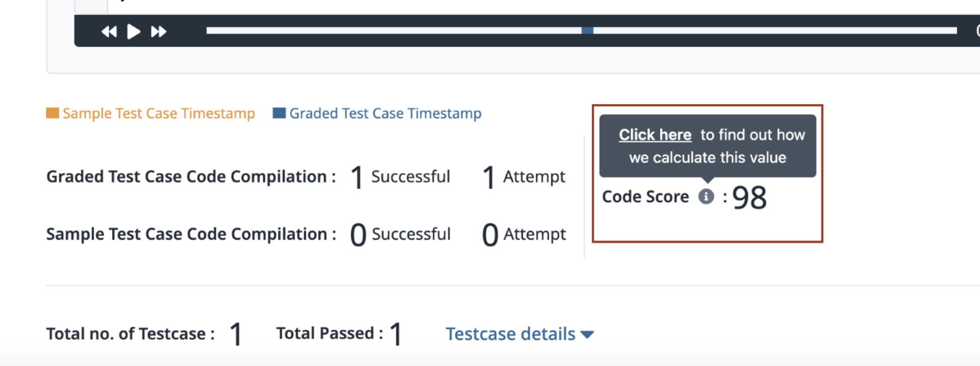Viewport: 980px width, 366px height.
Task: Click the Total no. of Testcase count
Action: point(236,334)
